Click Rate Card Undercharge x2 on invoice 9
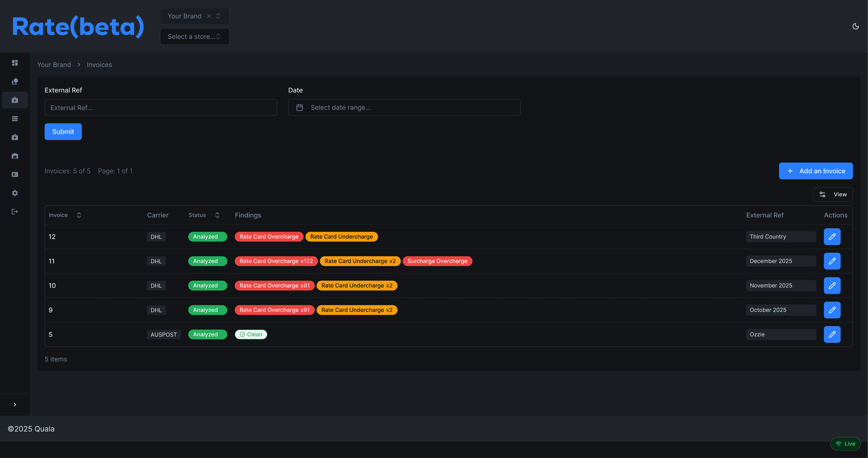This screenshot has width=868, height=458. (x=357, y=310)
